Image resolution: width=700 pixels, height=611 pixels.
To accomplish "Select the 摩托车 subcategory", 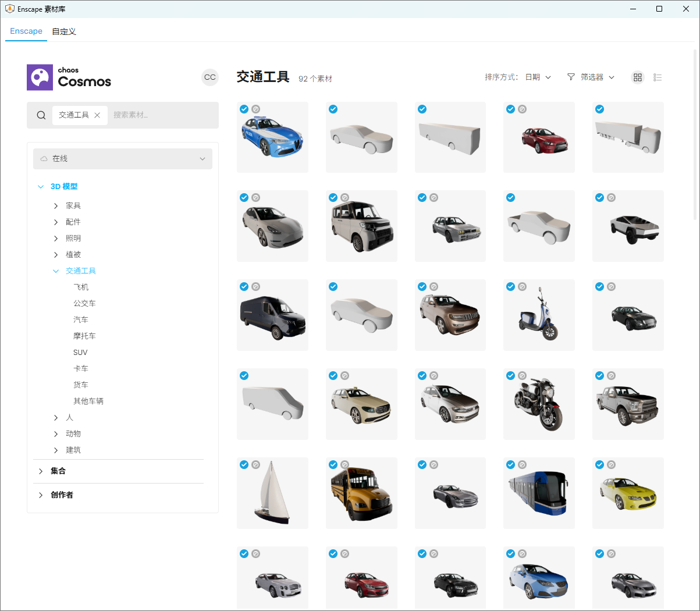I will pyautogui.click(x=84, y=336).
